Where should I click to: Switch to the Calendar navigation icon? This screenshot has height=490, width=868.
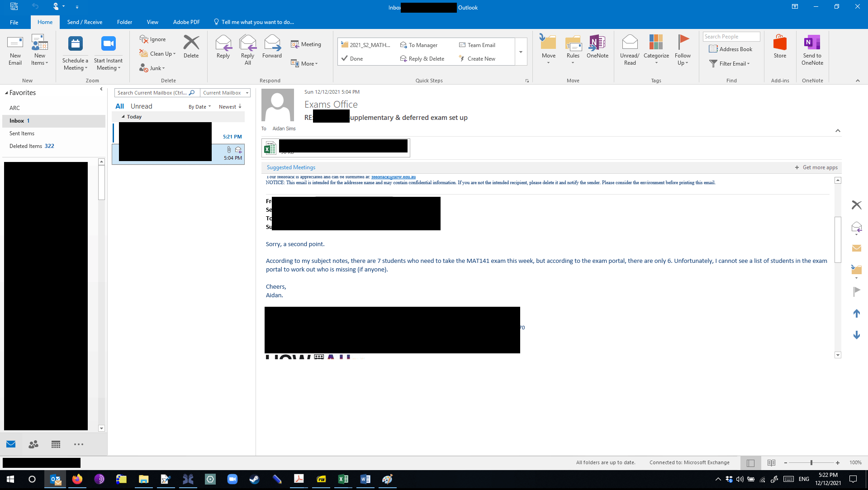[x=55, y=444]
